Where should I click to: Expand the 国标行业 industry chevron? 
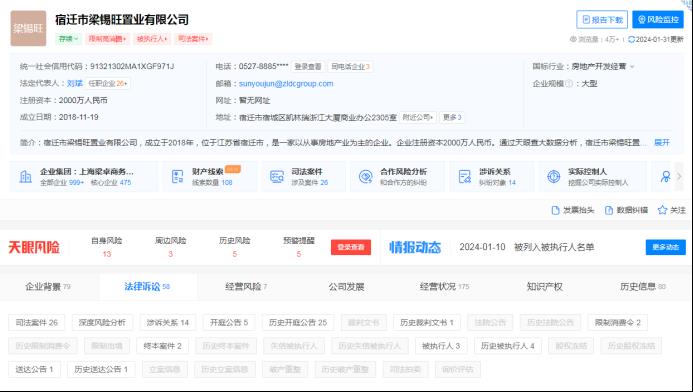[x=632, y=67]
